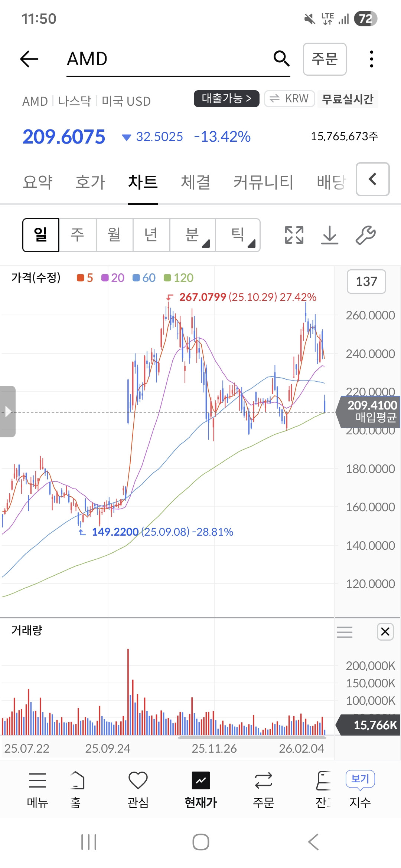Open Android recent apps button
The image size is (401, 868).
[x=89, y=842]
